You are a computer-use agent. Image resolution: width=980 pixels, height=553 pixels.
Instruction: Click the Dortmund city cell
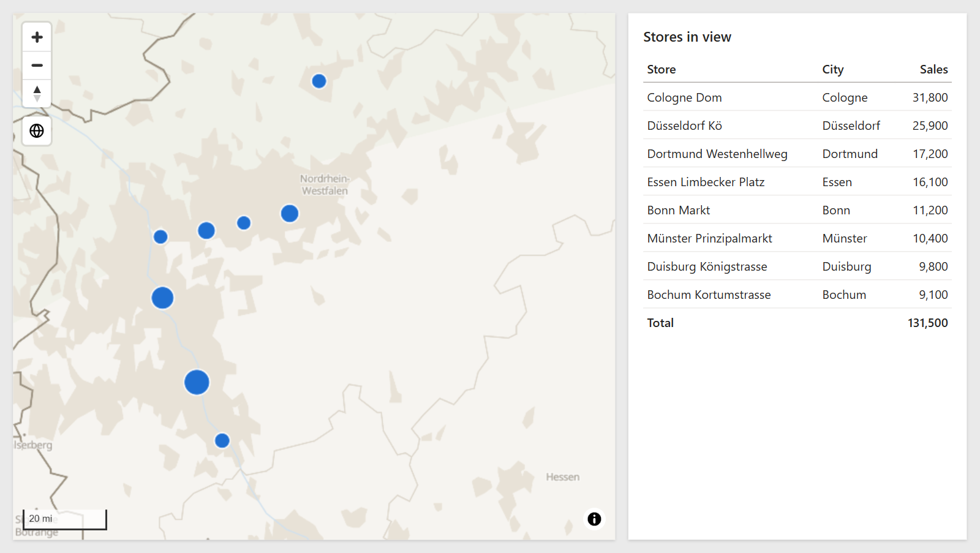pos(850,154)
